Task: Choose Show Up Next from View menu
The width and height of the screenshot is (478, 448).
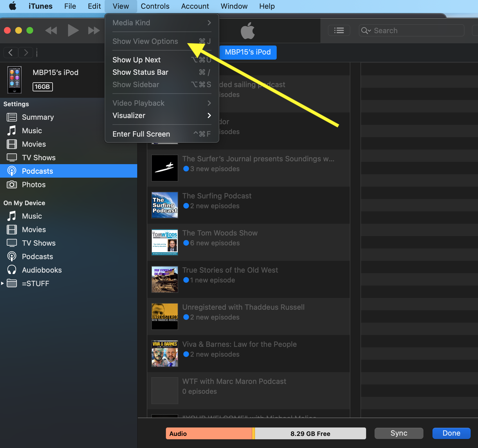Action: tap(162, 60)
